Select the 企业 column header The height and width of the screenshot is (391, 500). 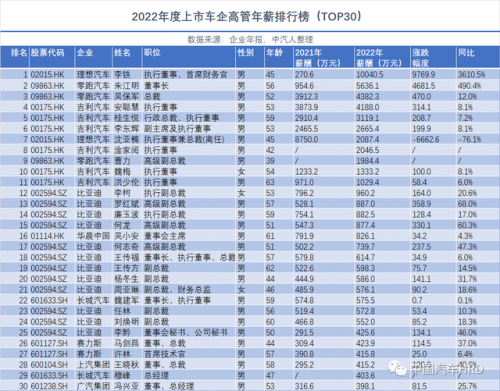pyautogui.click(x=85, y=53)
